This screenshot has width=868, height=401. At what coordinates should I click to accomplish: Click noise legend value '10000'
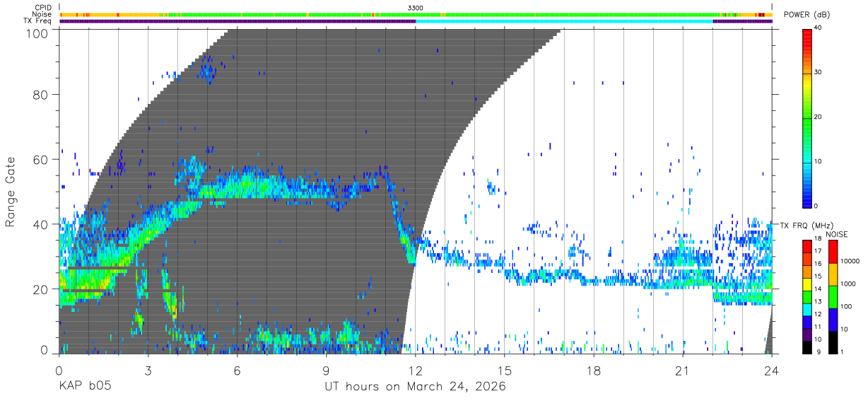850,262
